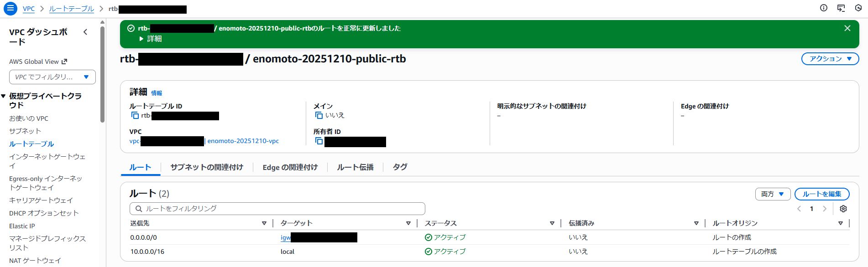Viewport: 868px width, 267px height.
Task: Open the CloudShell icon in top bar
Action: click(841, 8)
